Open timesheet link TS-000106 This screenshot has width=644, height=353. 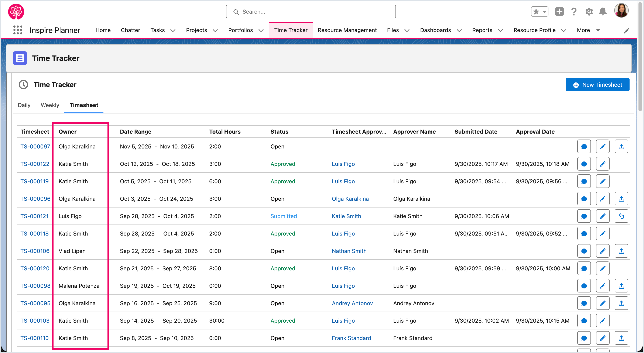coord(35,251)
